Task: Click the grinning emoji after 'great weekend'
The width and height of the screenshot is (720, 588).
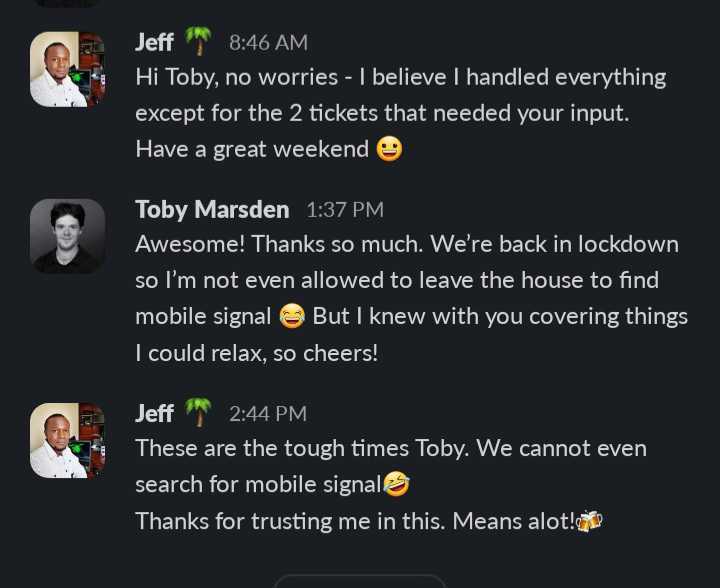Action: [389, 149]
